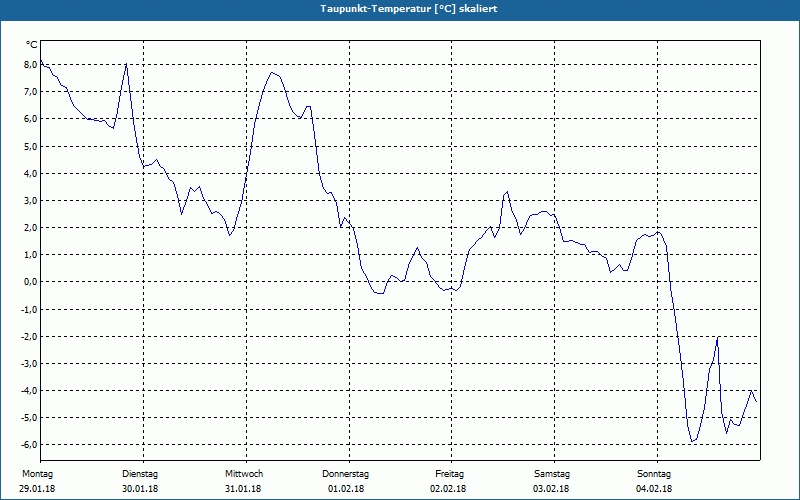Click the '°C' unit label
The height and width of the screenshot is (500, 800).
tap(32, 45)
